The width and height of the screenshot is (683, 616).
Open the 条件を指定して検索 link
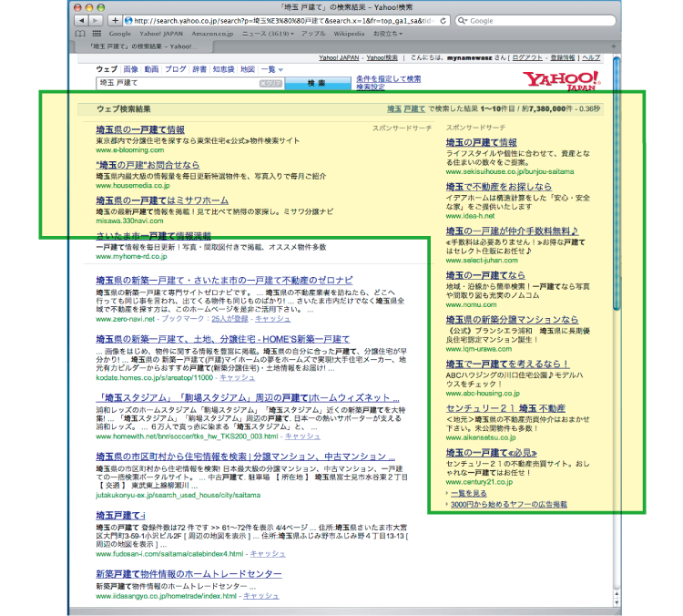(x=388, y=78)
